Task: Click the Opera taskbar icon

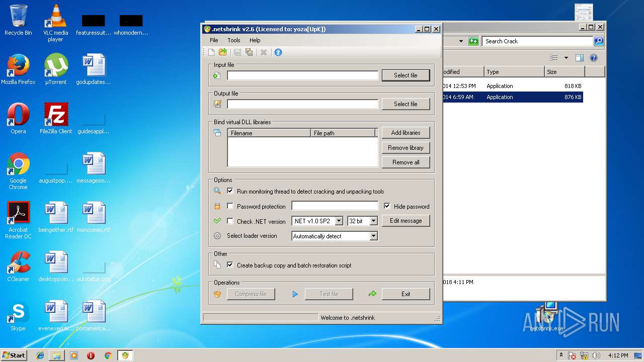Action: (91, 355)
